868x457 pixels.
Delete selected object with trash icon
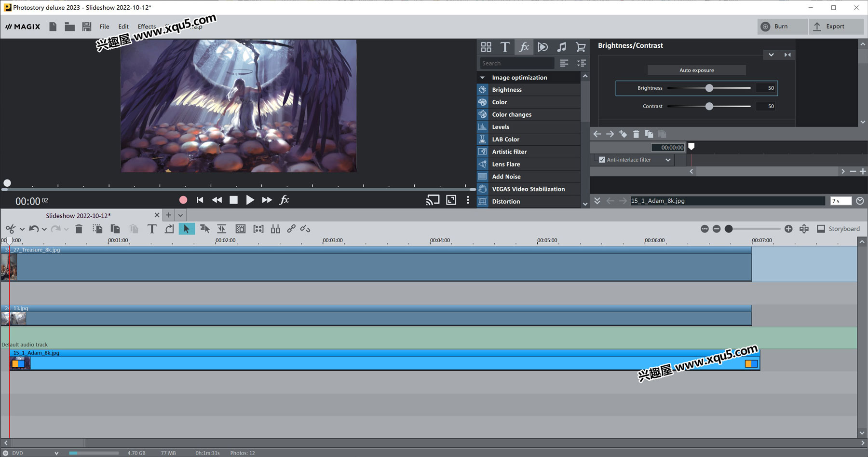[79, 229]
